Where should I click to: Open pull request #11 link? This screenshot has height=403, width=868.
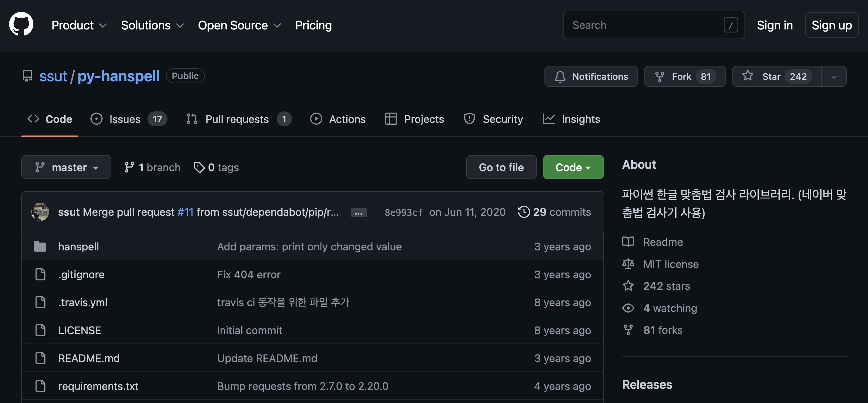pyautogui.click(x=185, y=212)
